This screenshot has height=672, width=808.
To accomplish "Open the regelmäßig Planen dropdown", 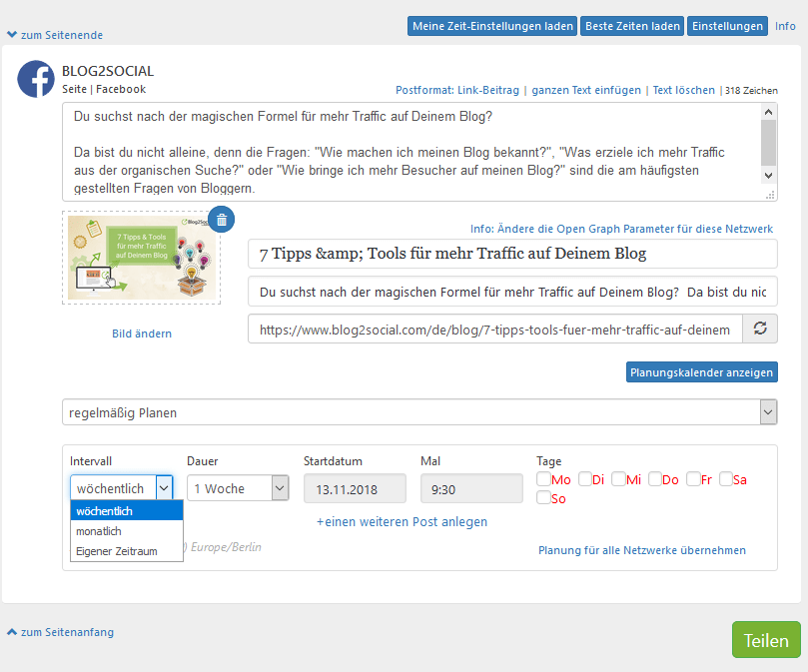I will point(419,412).
